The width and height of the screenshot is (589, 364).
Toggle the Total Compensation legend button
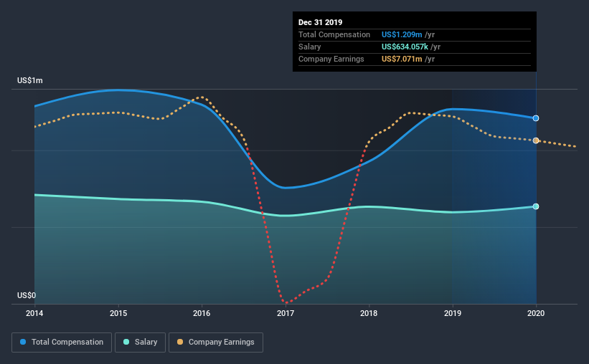click(62, 343)
